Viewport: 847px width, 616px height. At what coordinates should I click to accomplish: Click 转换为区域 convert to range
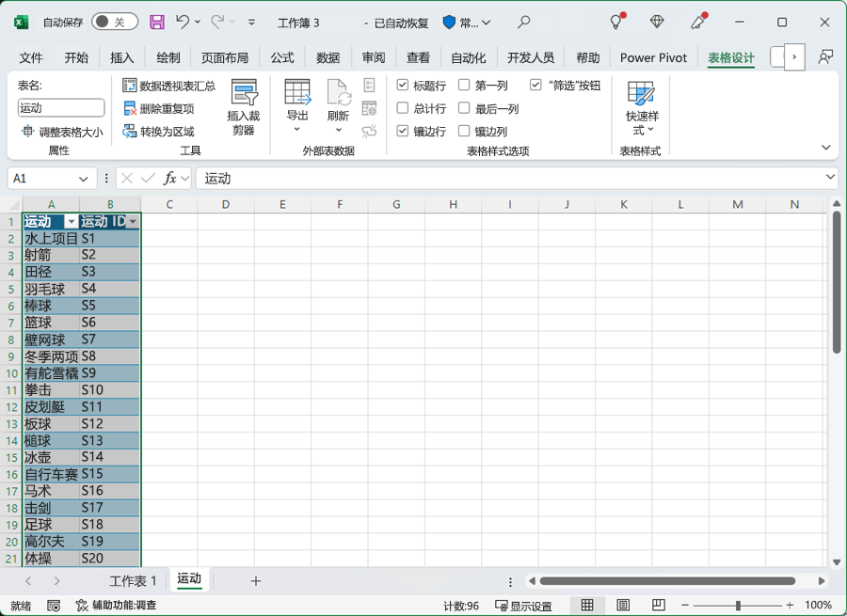158,131
